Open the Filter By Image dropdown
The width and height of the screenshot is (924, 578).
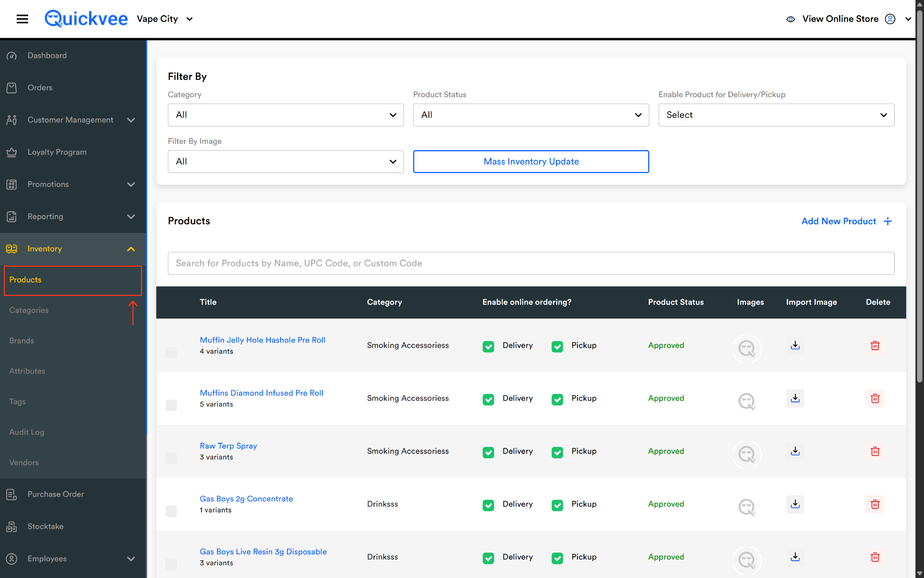[x=285, y=161]
